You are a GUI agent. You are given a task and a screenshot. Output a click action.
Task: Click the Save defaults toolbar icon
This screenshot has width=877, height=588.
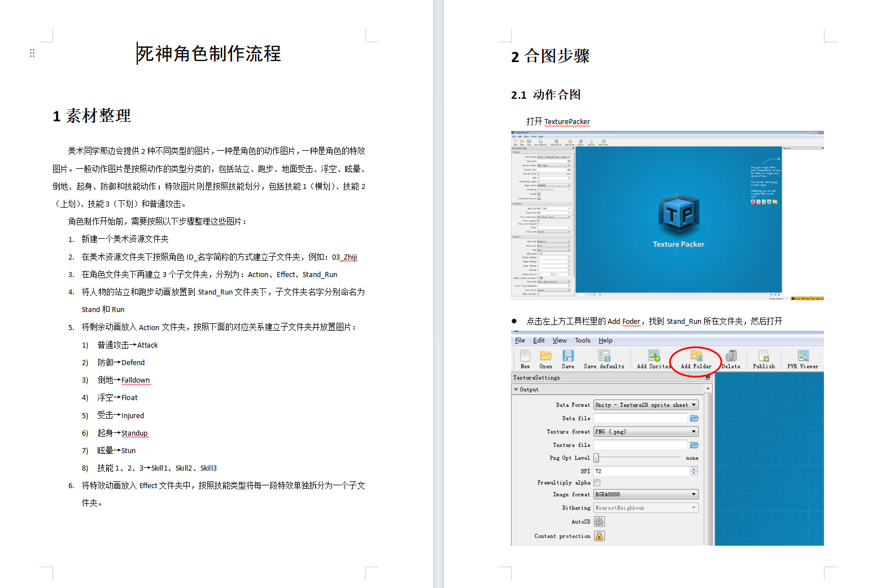tap(604, 356)
